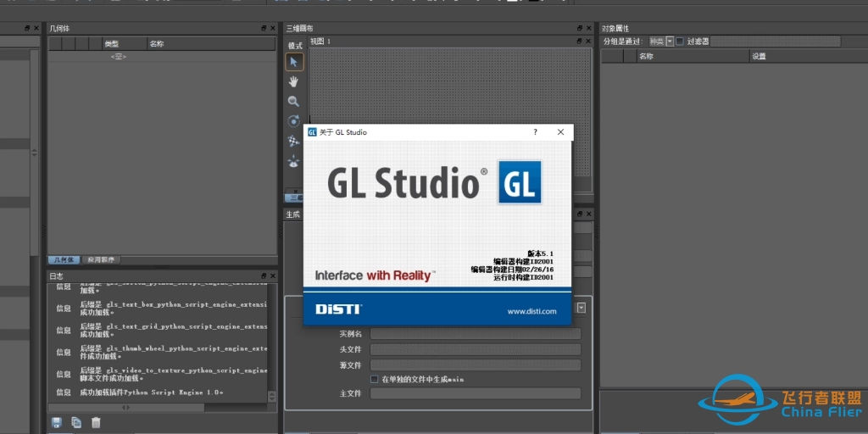Float the 几何体 panel with undock icon

click(x=264, y=28)
